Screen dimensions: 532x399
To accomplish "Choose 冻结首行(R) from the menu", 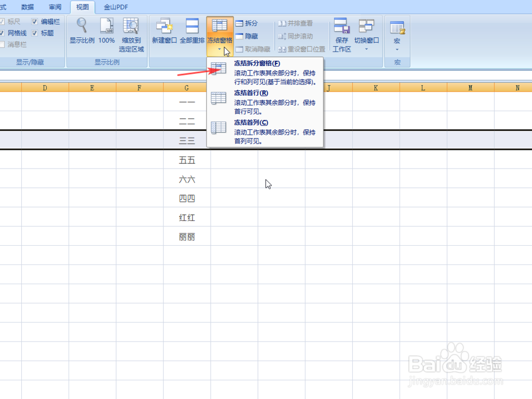I will (x=250, y=92).
